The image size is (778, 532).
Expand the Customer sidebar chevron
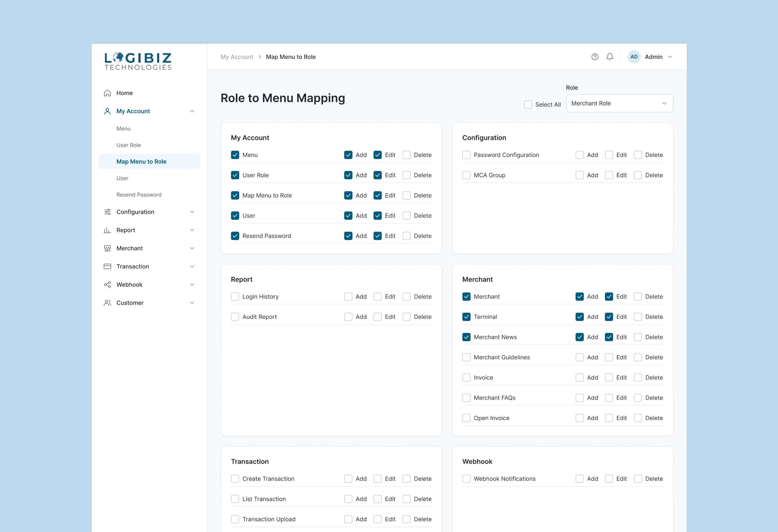[x=192, y=303]
